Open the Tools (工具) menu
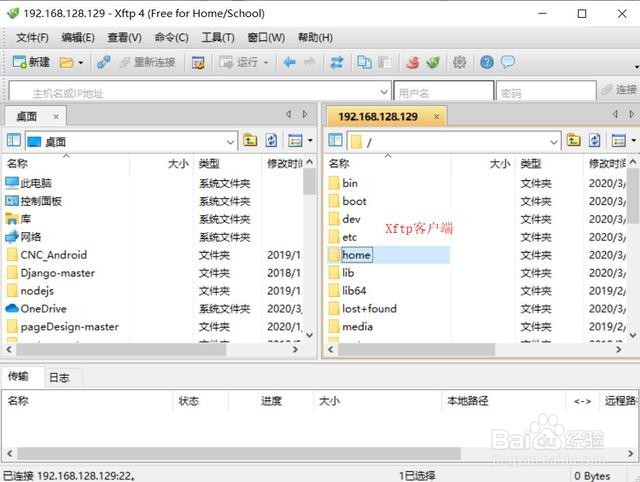The height and width of the screenshot is (482, 640). click(x=218, y=38)
